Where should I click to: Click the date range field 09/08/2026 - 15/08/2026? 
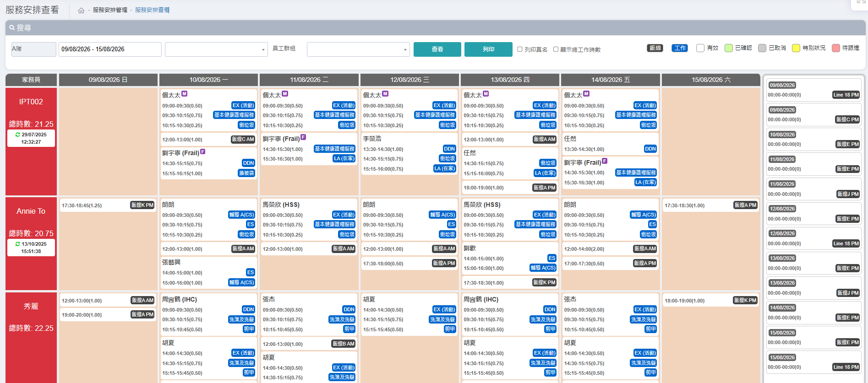point(110,49)
